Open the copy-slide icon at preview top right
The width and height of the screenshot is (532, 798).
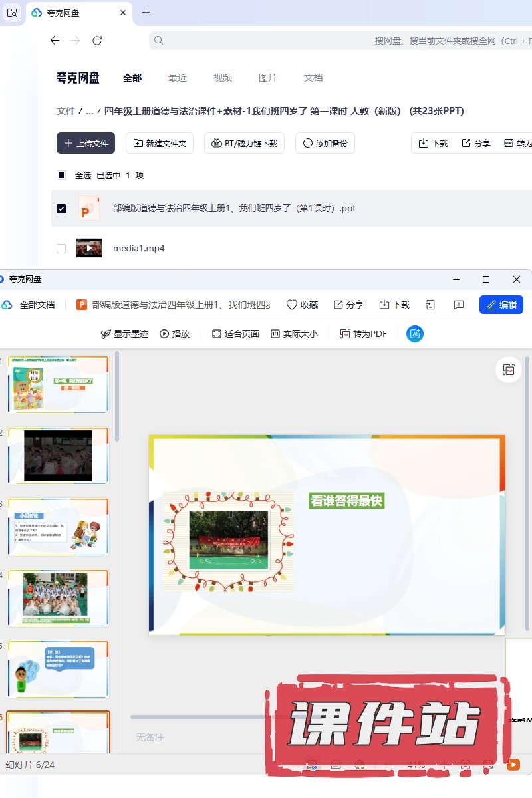click(x=509, y=370)
